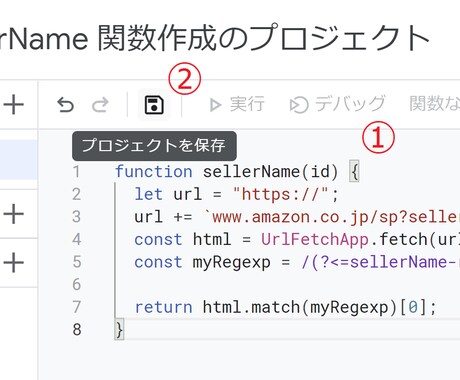Start debugging with デバッグ button
The height and width of the screenshot is (380, 460).
[337, 104]
